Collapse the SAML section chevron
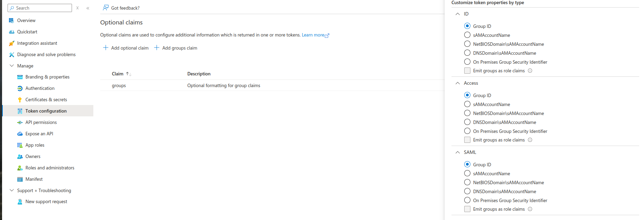644x220 pixels. pyautogui.click(x=458, y=153)
